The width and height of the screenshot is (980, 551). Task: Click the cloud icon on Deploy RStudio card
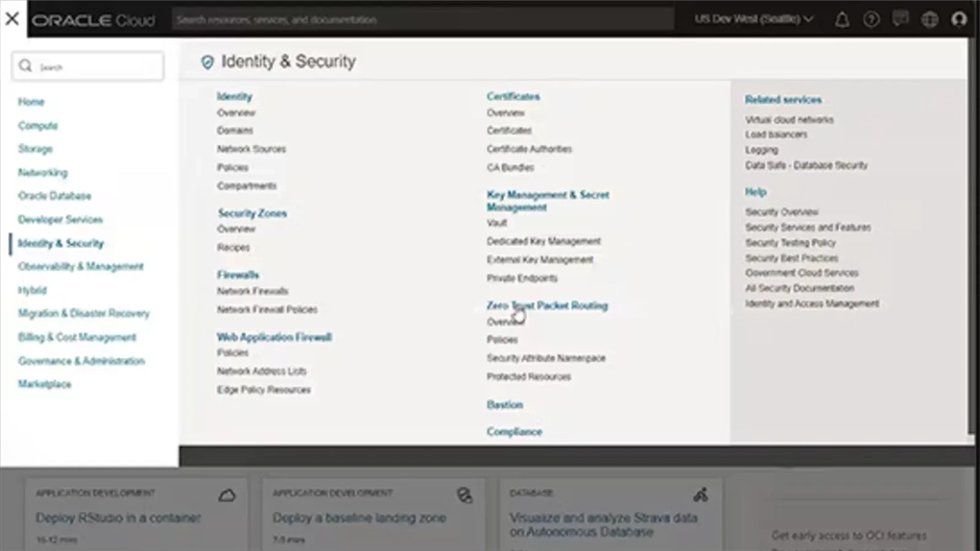click(226, 495)
